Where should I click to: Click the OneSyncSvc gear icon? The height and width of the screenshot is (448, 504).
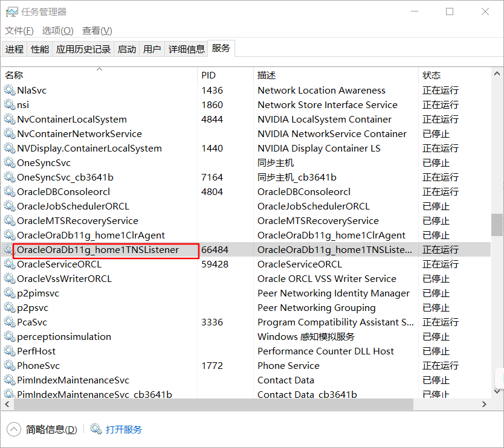click(x=10, y=162)
